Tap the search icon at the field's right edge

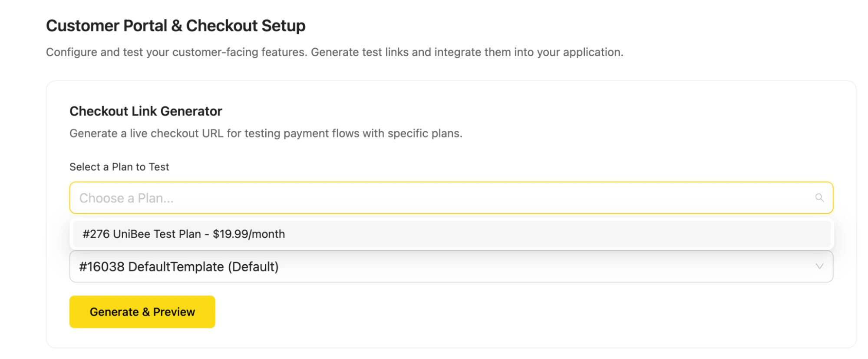(x=820, y=198)
